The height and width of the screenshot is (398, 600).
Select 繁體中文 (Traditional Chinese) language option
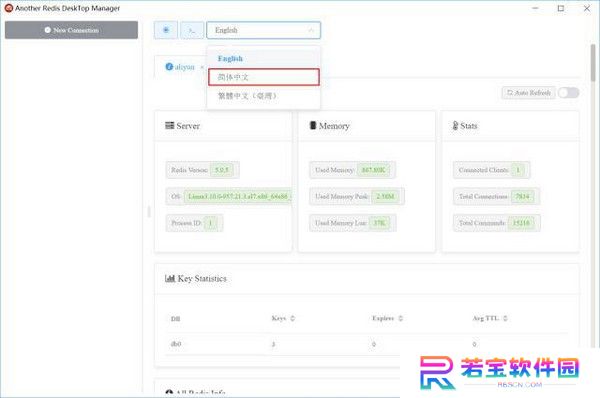[x=263, y=96]
